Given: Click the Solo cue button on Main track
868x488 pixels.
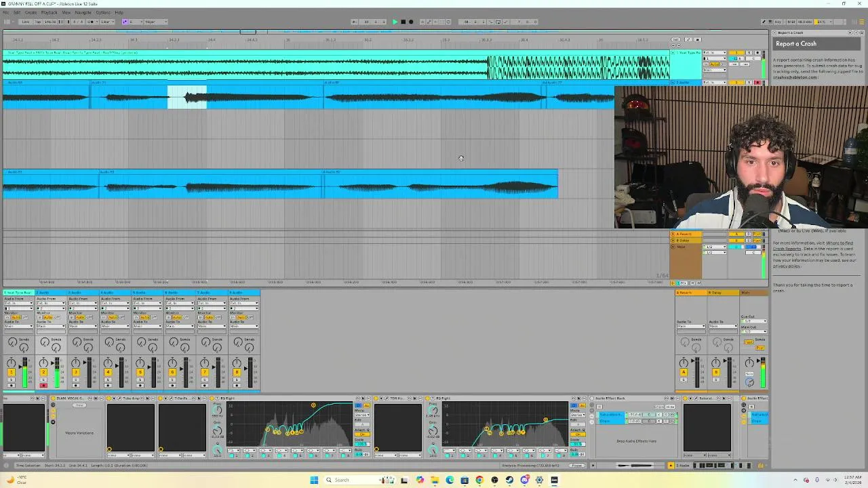Looking at the screenshot, I should pyautogui.click(x=749, y=373).
